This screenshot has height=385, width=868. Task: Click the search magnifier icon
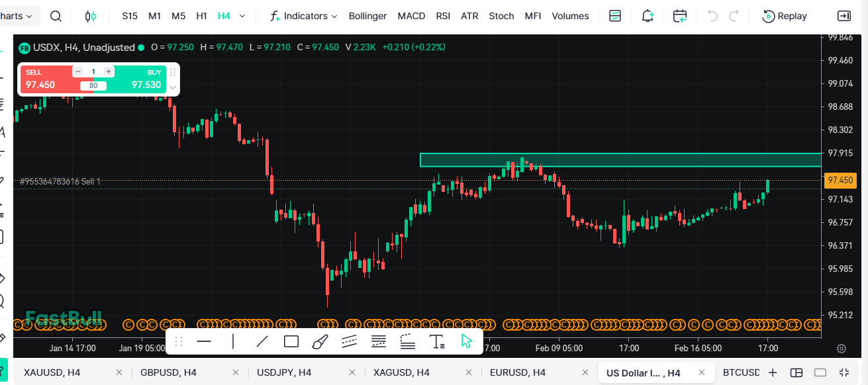coord(56,16)
